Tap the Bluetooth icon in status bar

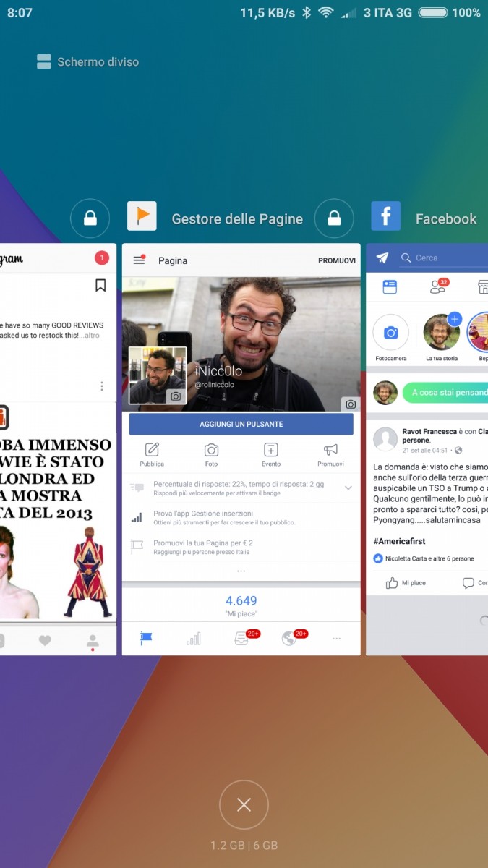pos(307,12)
